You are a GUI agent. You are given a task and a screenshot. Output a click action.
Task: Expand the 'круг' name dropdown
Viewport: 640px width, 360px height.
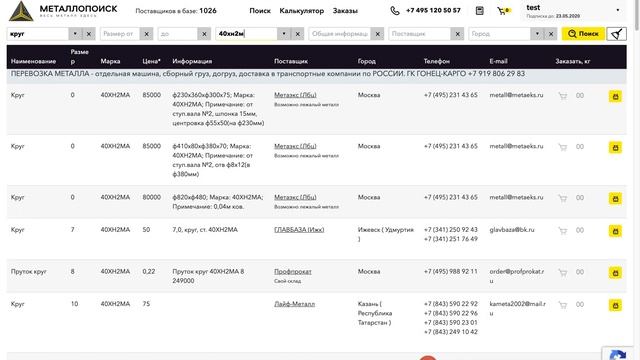[75, 34]
